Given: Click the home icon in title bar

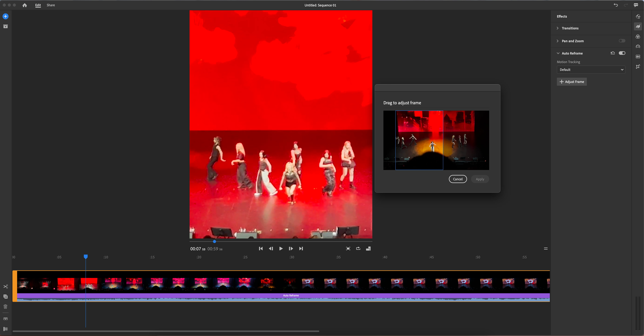Looking at the screenshot, I should click(25, 5).
